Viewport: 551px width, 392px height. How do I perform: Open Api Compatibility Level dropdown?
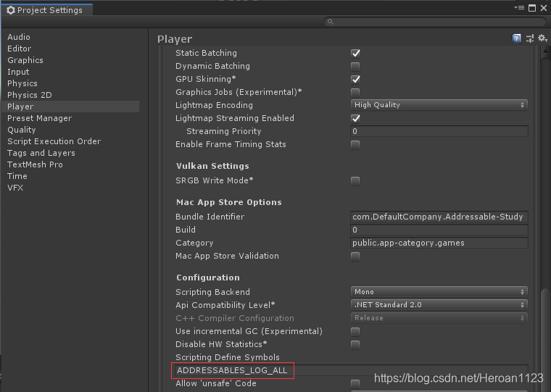(439, 305)
